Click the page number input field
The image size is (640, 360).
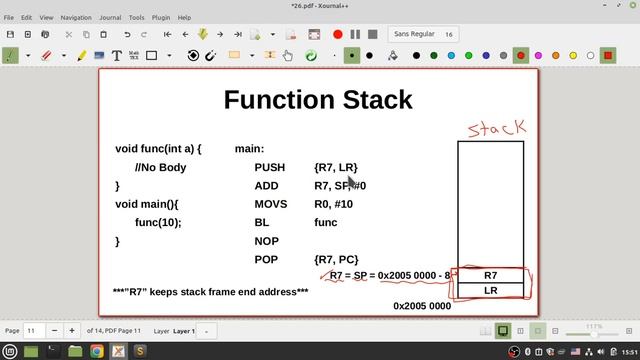click(x=34, y=331)
